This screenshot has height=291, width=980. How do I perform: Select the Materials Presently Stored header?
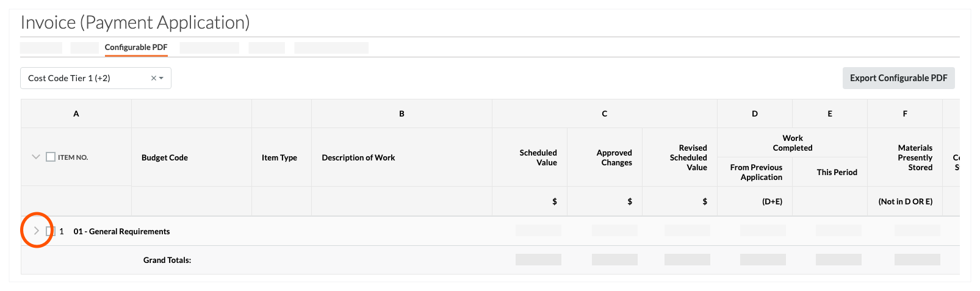(915, 157)
